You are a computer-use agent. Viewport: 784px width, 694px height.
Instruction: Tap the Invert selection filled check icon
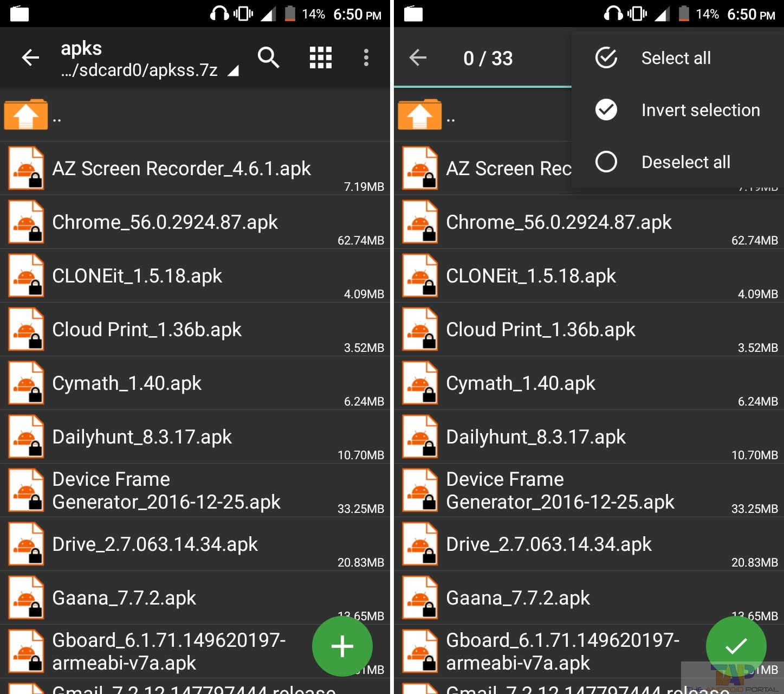tap(606, 110)
